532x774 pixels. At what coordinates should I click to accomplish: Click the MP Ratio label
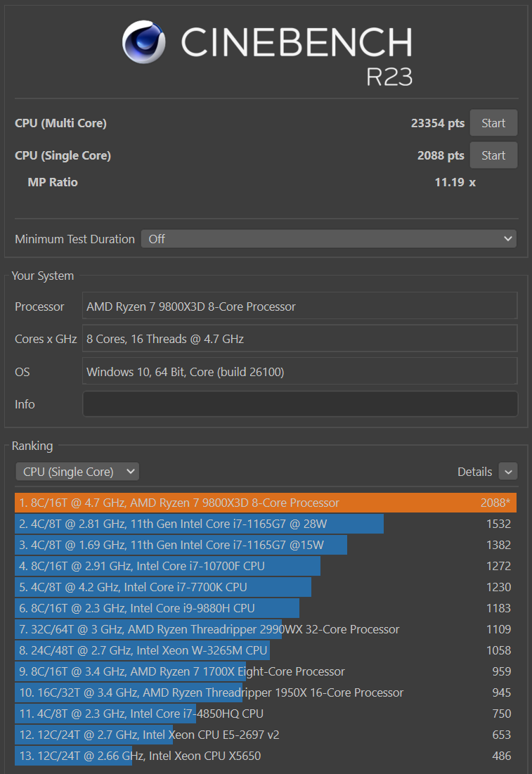click(x=53, y=182)
